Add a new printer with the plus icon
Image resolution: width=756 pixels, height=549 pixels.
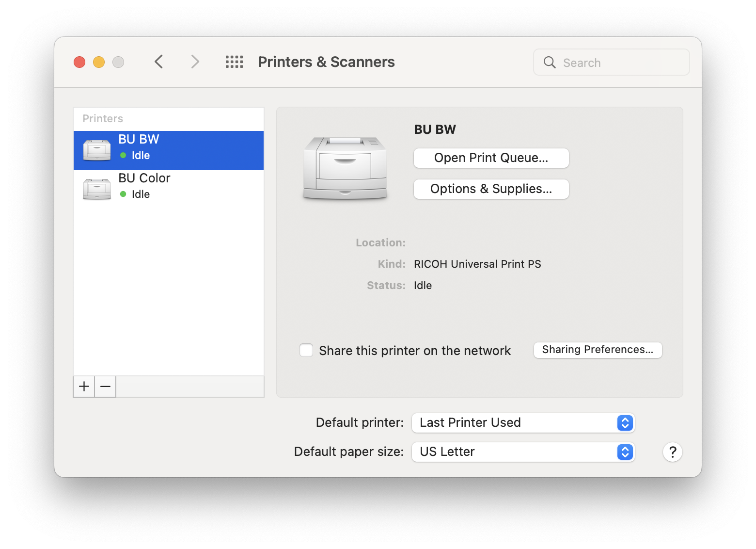(x=84, y=387)
